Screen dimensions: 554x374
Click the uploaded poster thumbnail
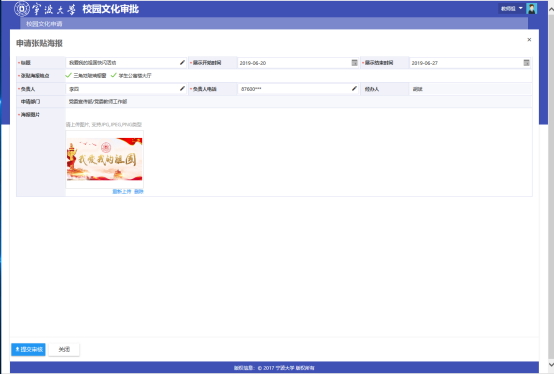pyautogui.click(x=105, y=159)
